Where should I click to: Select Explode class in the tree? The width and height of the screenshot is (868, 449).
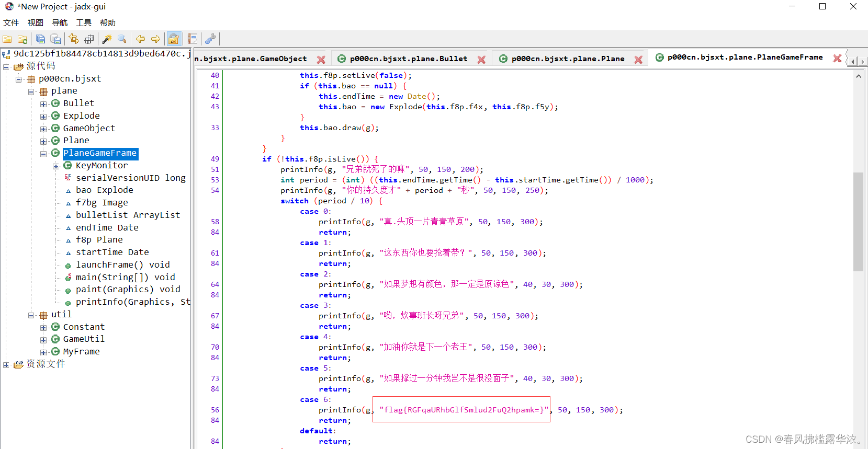[81, 116]
